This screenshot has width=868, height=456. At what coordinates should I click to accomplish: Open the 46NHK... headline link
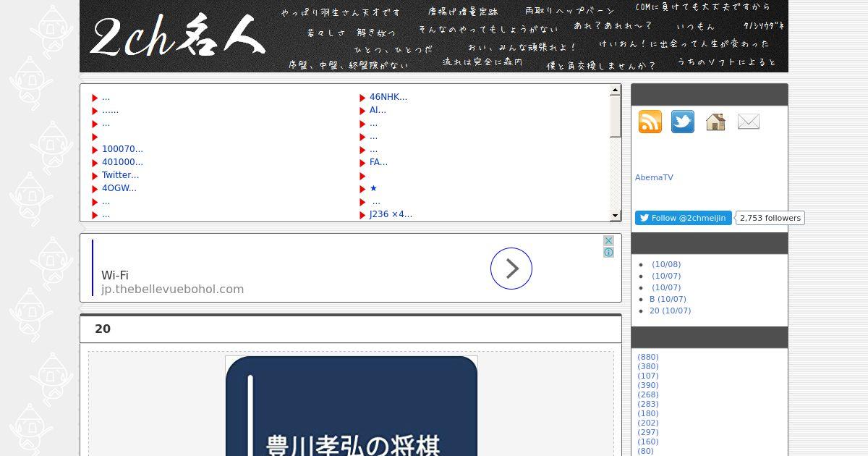click(x=388, y=97)
